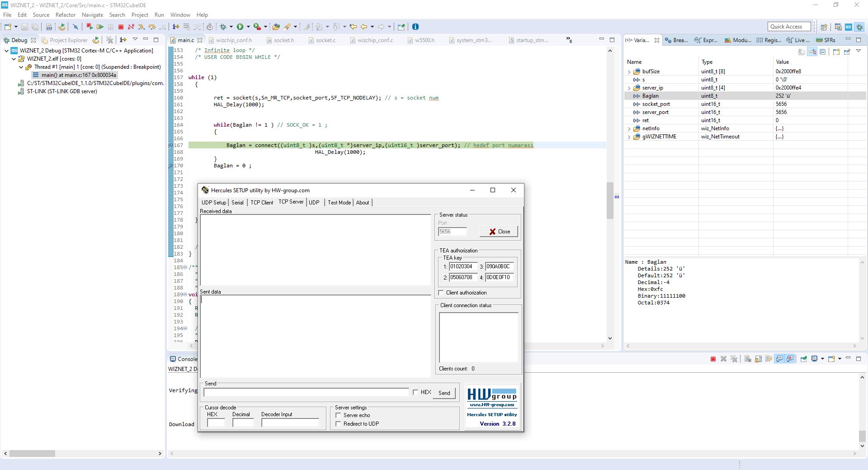This screenshot has width=868, height=470.
Task: Switch to TCP Client tab in Hercules
Action: click(x=262, y=202)
